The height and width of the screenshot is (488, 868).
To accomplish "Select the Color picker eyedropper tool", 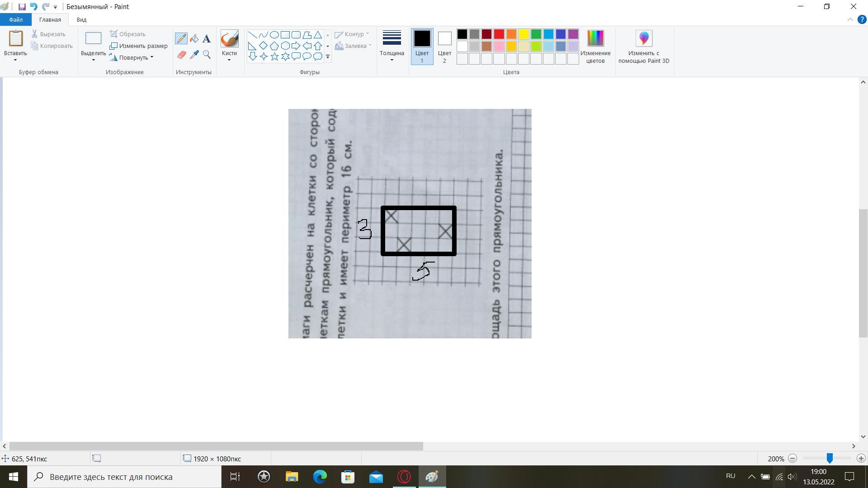I will pos(194,55).
